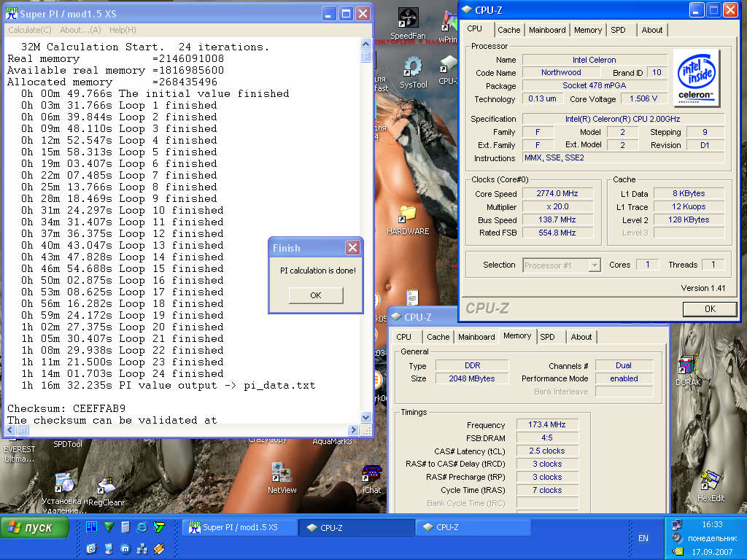Open AquaMark3 desktop shortcut label

pos(332,441)
